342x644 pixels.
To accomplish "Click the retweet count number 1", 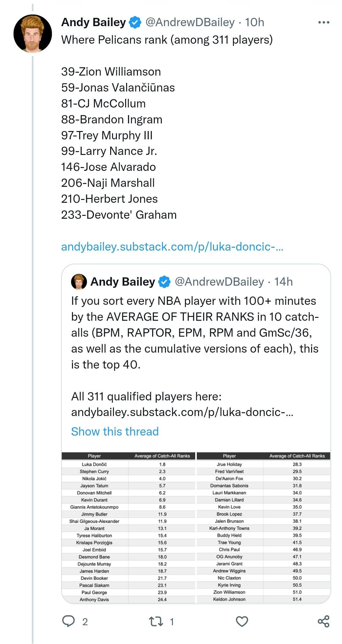I will (172, 621).
